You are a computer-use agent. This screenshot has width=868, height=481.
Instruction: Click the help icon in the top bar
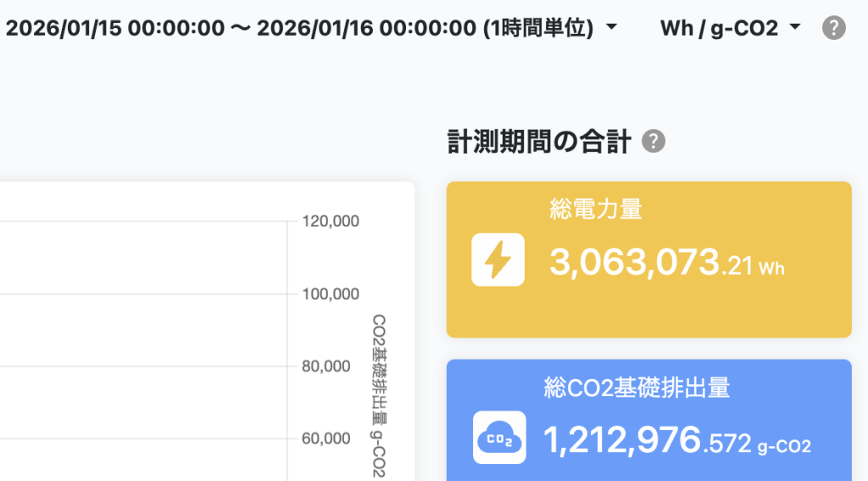[834, 28]
